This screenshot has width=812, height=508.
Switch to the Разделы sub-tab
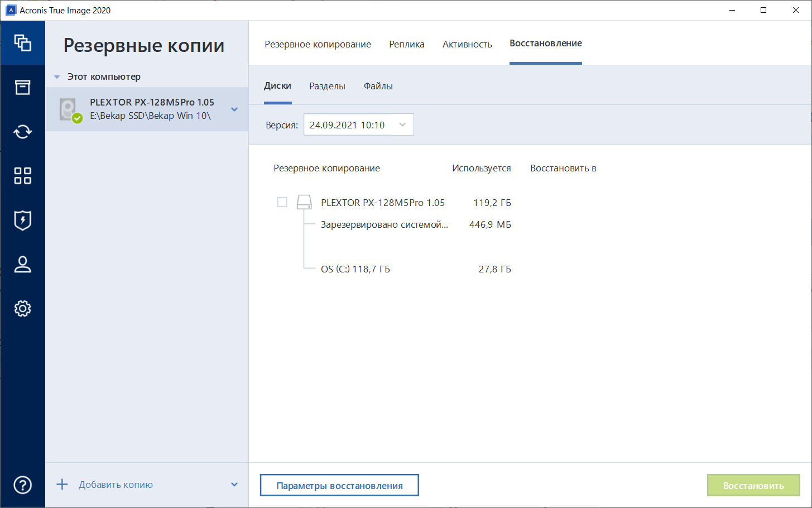[327, 86]
